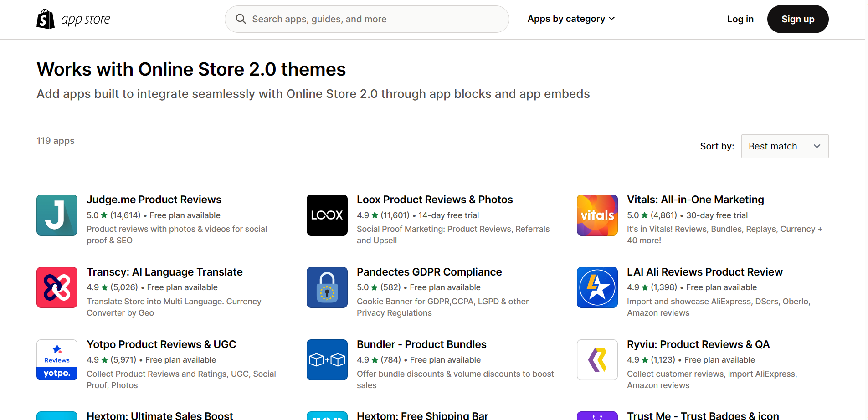Open Vitals: All-in-One Marketing link
This screenshot has width=868, height=420.
[x=695, y=200]
